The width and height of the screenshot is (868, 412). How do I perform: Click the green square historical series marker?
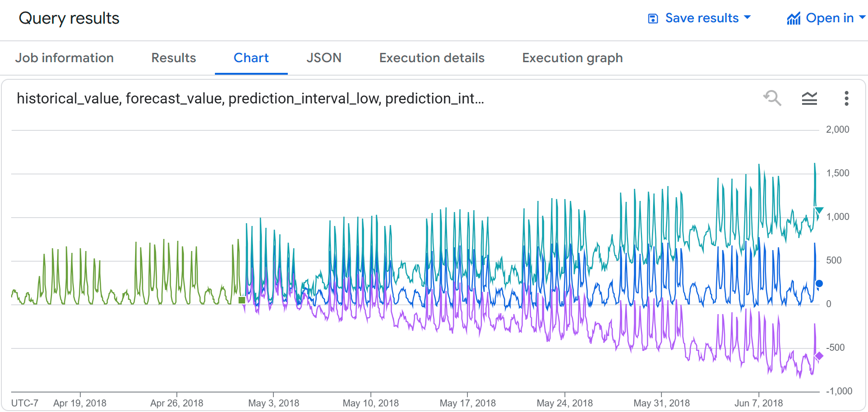(242, 300)
